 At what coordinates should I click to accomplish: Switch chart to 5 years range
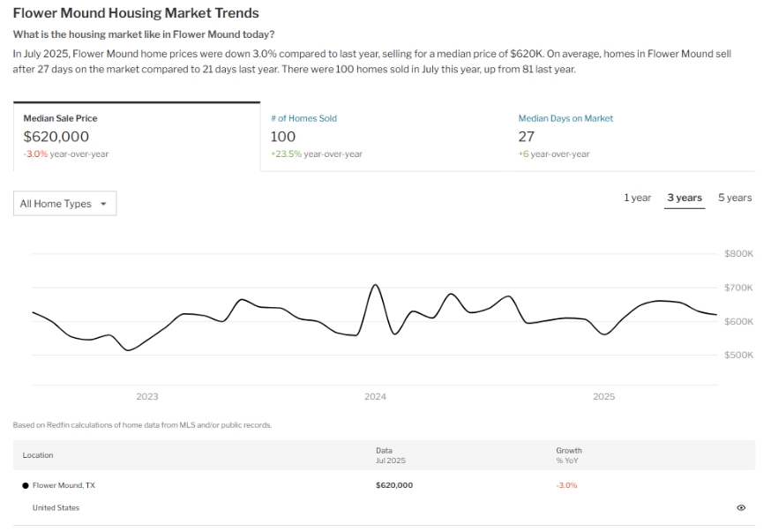[734, 198]
